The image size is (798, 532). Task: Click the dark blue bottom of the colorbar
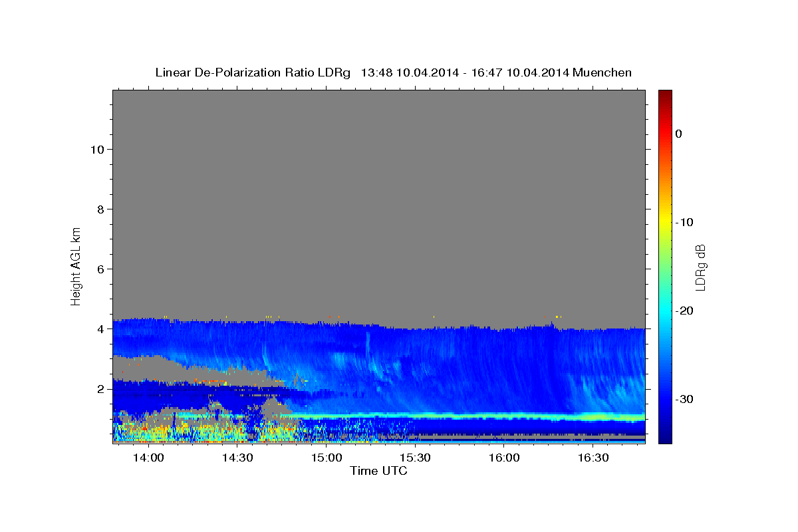[665, 436]
